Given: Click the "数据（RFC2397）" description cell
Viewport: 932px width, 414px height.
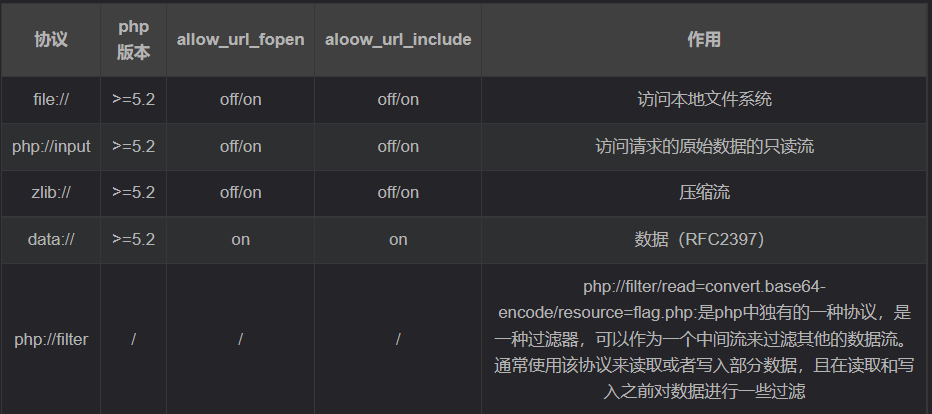Looking at the screenshot, I should point(704,240).
